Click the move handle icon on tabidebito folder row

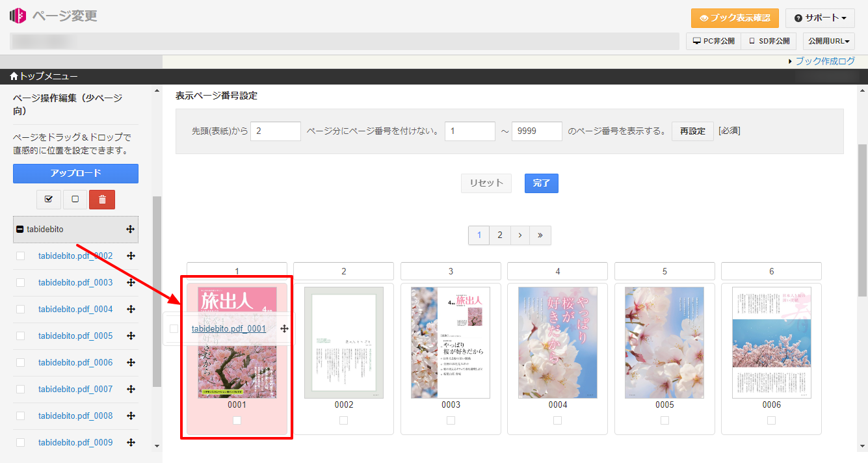[x=130, y=230]
